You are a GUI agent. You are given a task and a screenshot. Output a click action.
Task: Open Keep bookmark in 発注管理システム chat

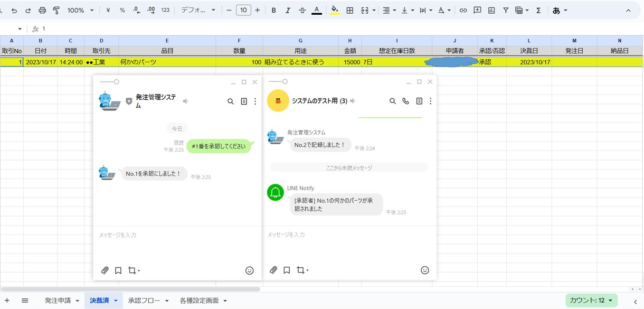click(x=118, y=270)
